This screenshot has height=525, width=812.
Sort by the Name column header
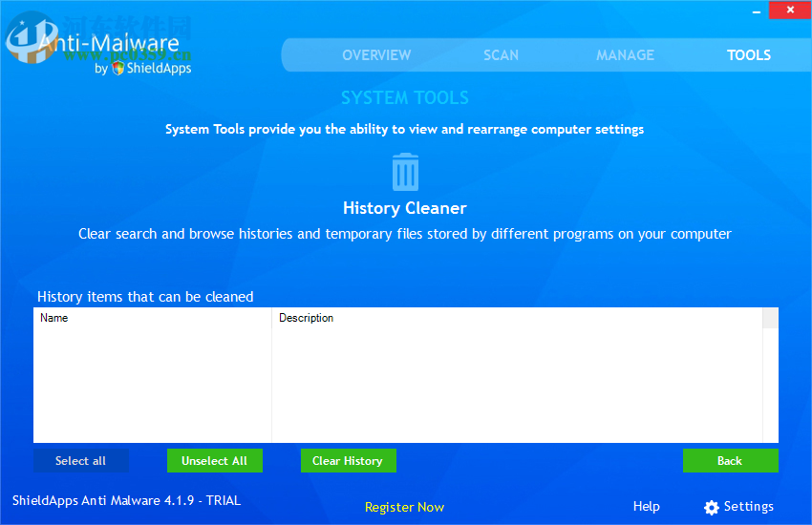click(x=152, y=318)
